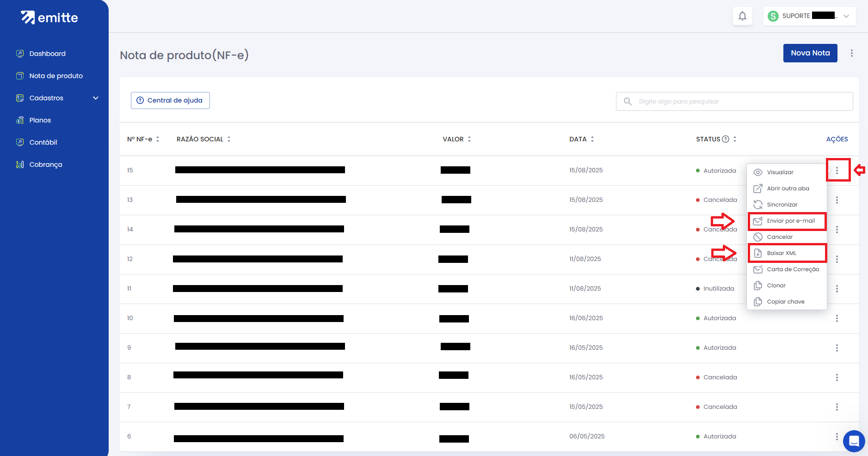The height and width of the screenshot is (456, 868).
Task: Open the Central de ajuda button
Action: tap(170, 100)
